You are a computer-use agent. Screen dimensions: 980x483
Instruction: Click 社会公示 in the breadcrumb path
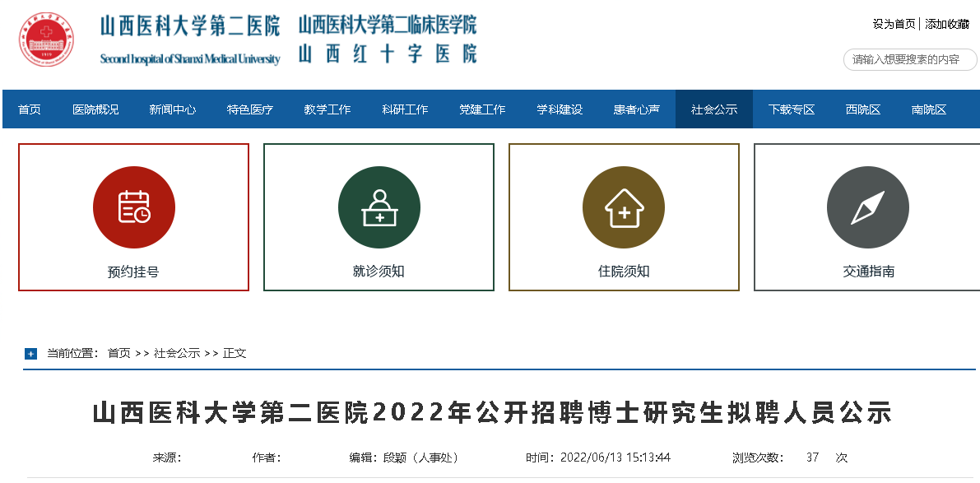(x=177, y=353)
